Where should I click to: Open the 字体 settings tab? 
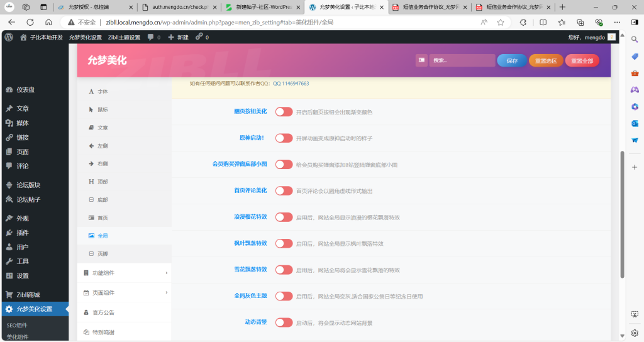click(x=103, y=92)
